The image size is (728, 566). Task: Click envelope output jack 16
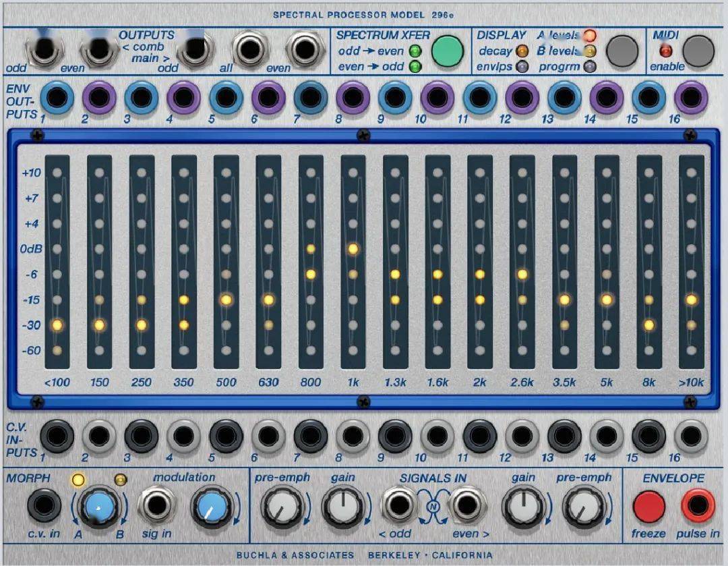(691, 98)
